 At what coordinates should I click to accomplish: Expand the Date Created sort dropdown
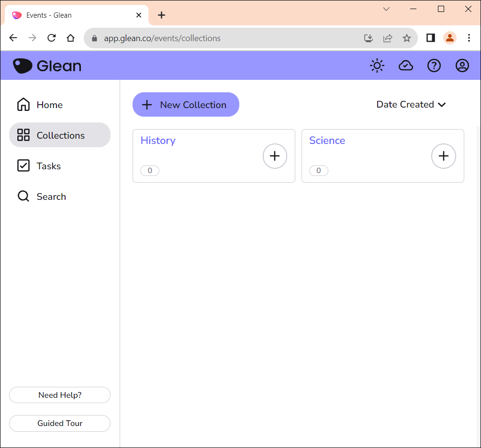coord(411,105)
